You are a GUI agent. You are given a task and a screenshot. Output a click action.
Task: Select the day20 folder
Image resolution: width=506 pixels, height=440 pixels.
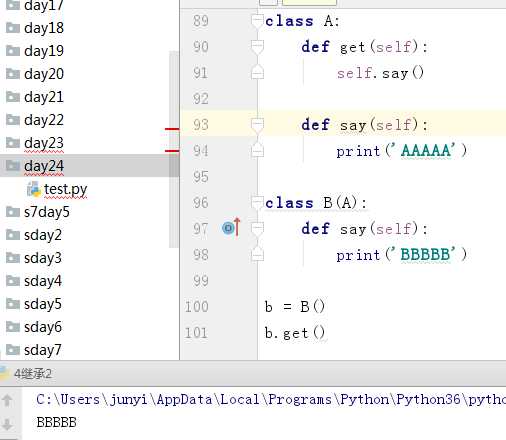[43, 74]
